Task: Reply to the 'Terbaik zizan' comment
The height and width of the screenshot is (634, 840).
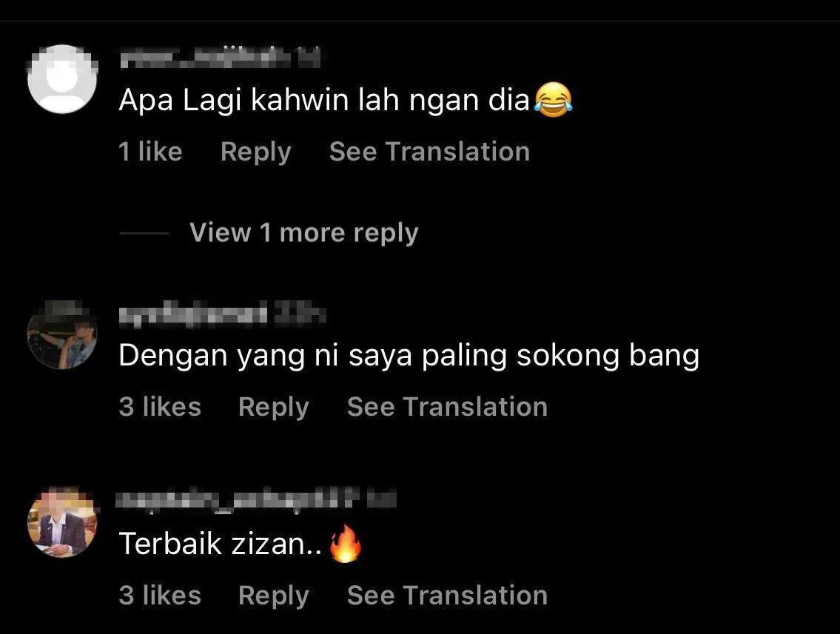Action: pos(273,596)
